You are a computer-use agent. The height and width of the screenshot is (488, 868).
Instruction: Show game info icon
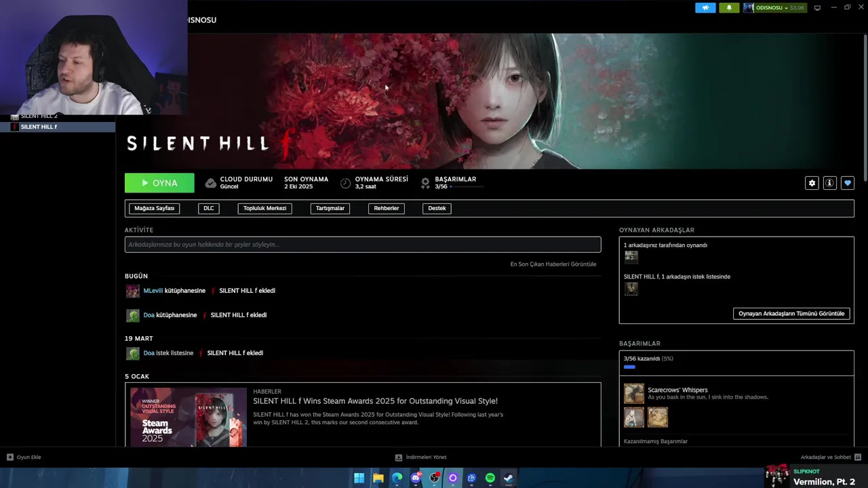tap(829, 183)
